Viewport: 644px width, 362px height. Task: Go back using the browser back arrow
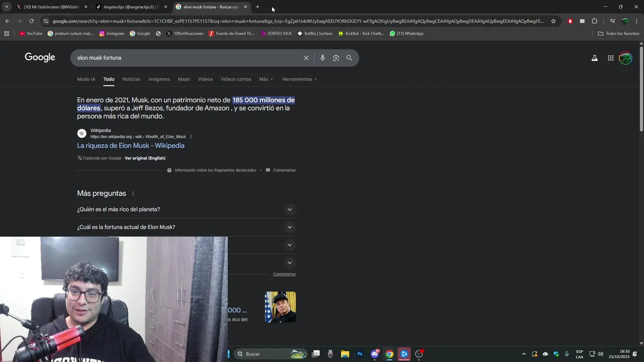pos(7,21)
